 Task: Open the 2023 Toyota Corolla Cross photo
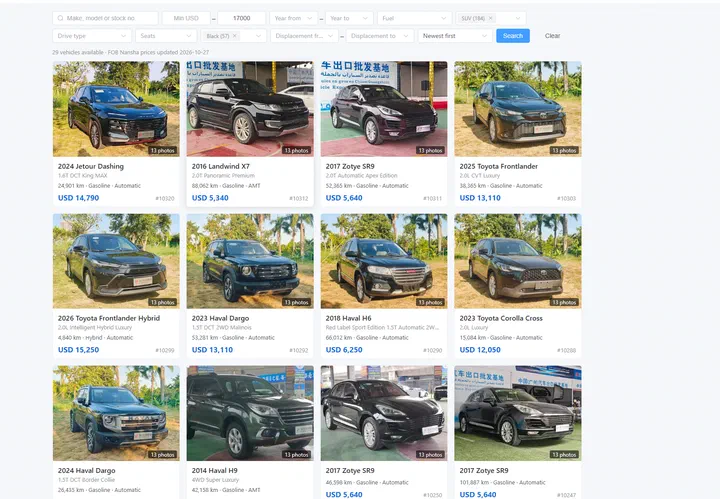click(x=518, y=261)
